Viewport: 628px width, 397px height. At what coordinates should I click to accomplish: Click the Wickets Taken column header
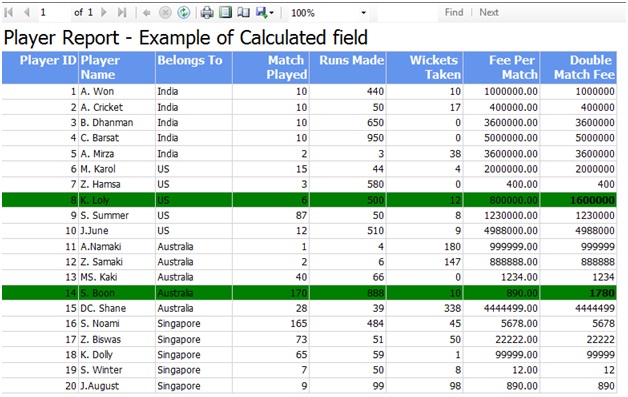coord(425,67)
